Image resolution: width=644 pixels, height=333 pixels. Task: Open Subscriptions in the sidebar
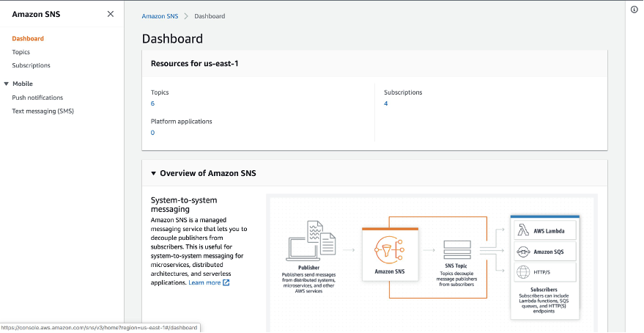pos(32,65)
